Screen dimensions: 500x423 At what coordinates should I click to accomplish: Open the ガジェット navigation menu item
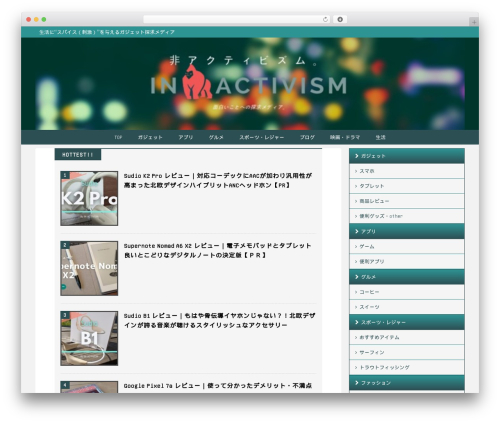pyautogui.click(x=150, y=137)
